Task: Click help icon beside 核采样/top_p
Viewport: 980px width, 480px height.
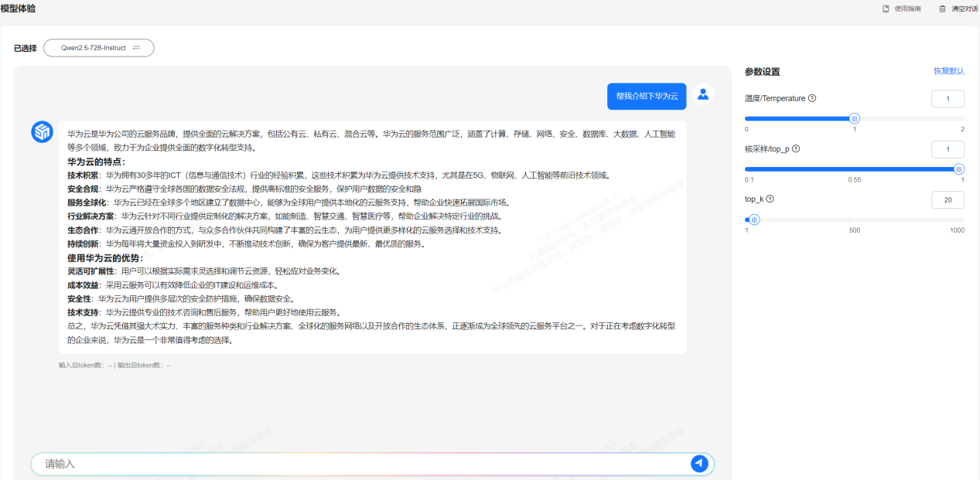Action: pyautogui.click(x=796, y=148)
